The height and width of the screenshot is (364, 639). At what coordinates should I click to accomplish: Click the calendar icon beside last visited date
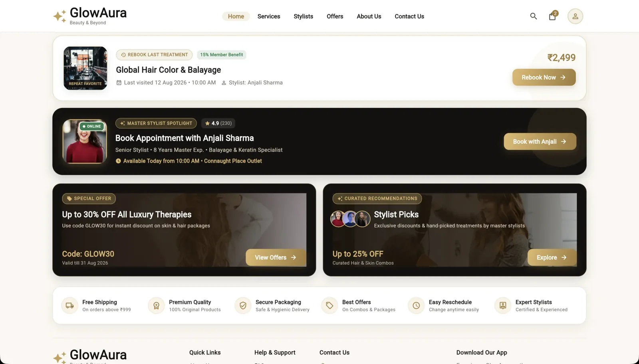coord(119,83)
